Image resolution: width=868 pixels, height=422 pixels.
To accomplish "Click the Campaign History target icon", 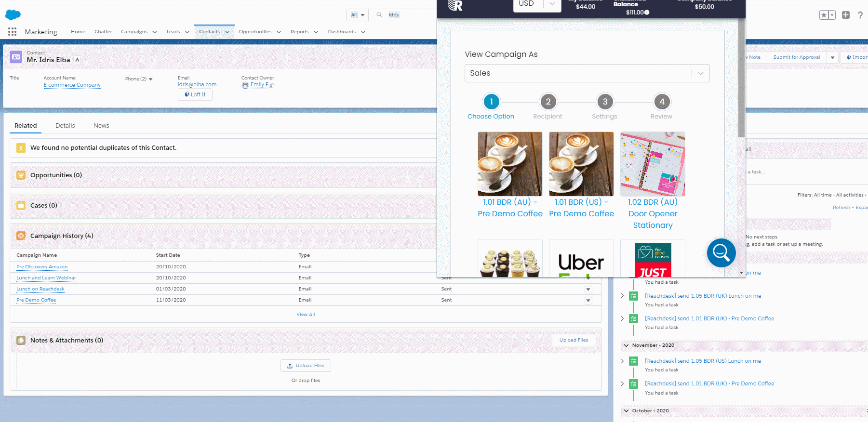I will click(x=21, y=236).
